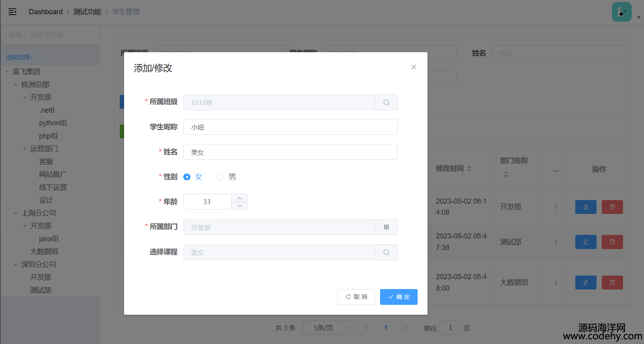
Task: Click the 取消 cancel button
Action: [x=356, y=297]
